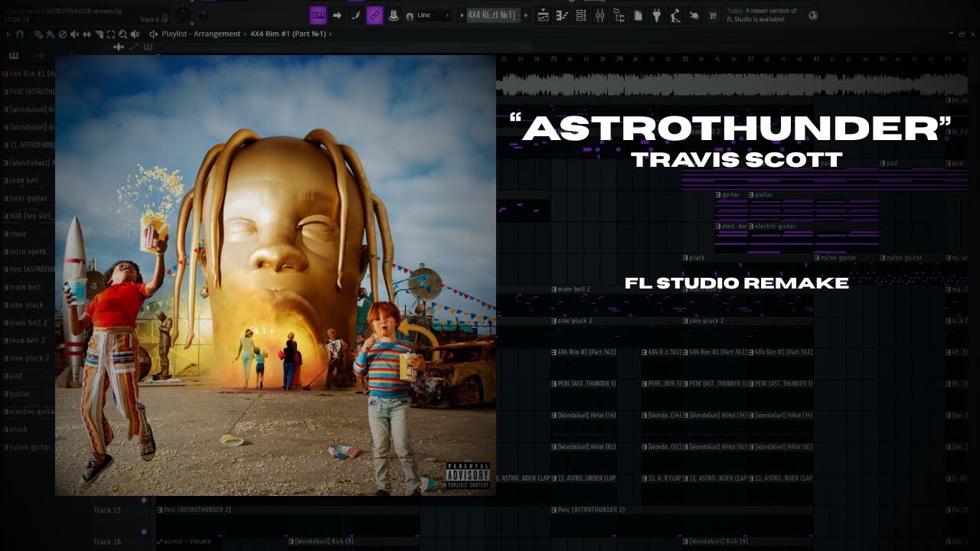The image size is (980, 551).
Task: Select intro synth in picker list
Action: click(28, 252)
